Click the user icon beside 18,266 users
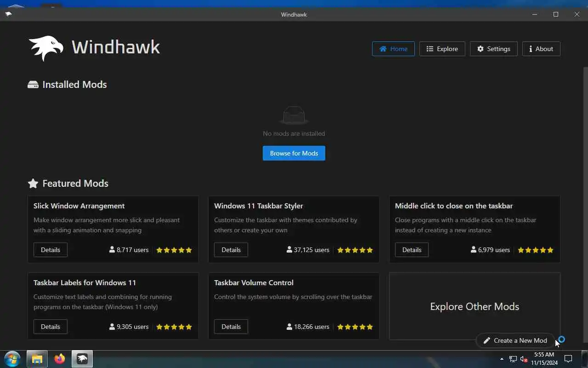588x368 pixels. (289, 327)
